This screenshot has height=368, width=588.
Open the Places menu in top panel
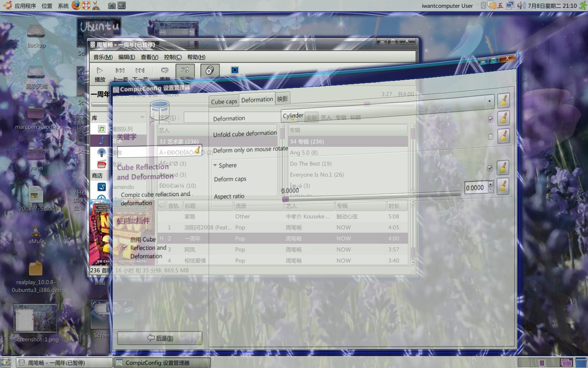coord(47,6)
